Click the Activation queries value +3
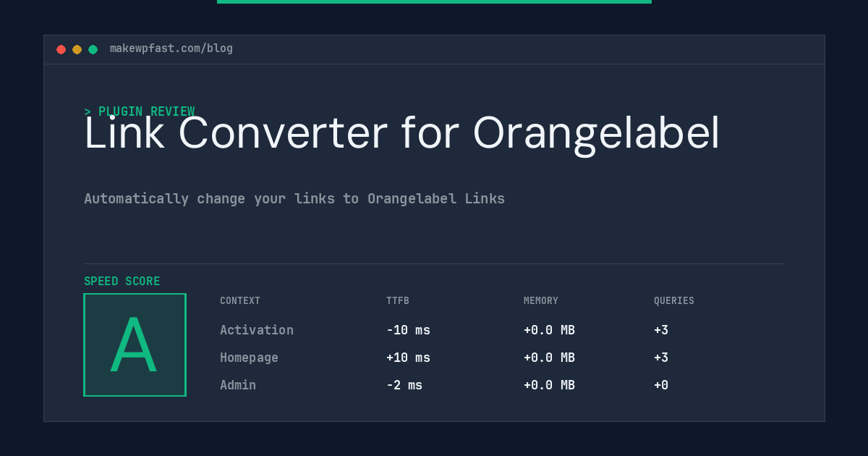The width and height of the screenshot is (868, 456). tap(661, 330)
